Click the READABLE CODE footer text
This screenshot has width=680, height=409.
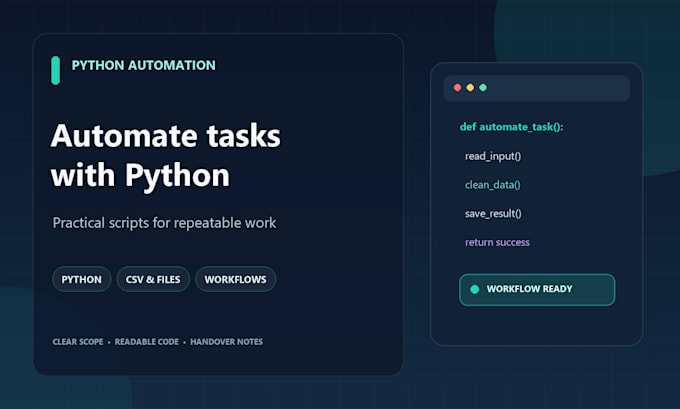click(x=147, y=342)
